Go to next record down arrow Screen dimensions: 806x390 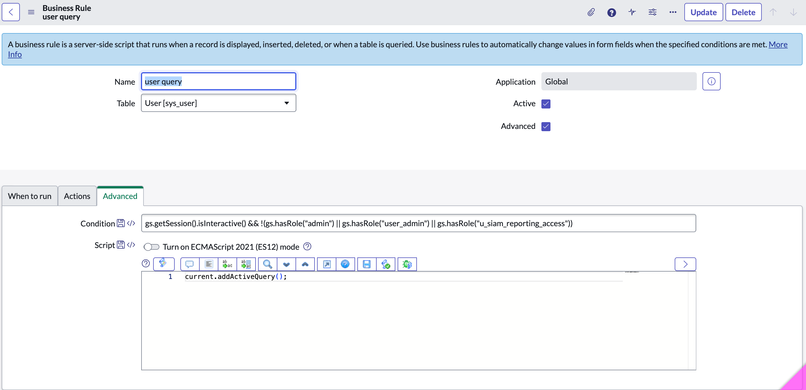tap(793, 12)
